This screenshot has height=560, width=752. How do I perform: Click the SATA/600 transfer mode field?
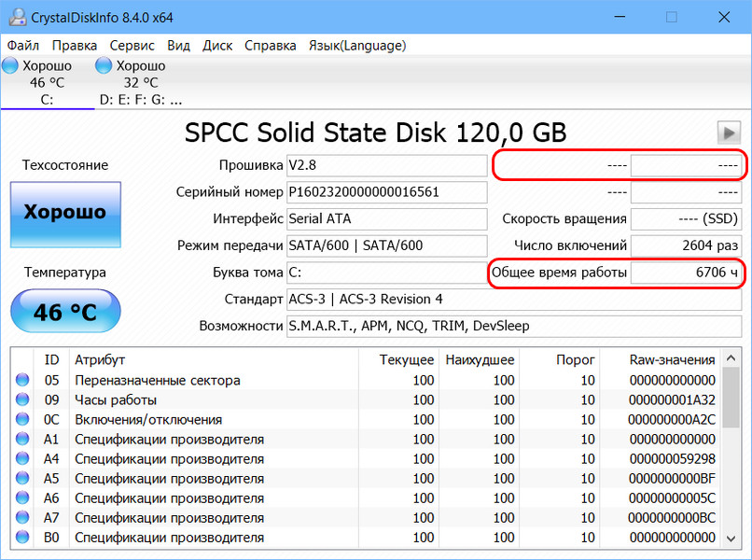coord(387,245)
